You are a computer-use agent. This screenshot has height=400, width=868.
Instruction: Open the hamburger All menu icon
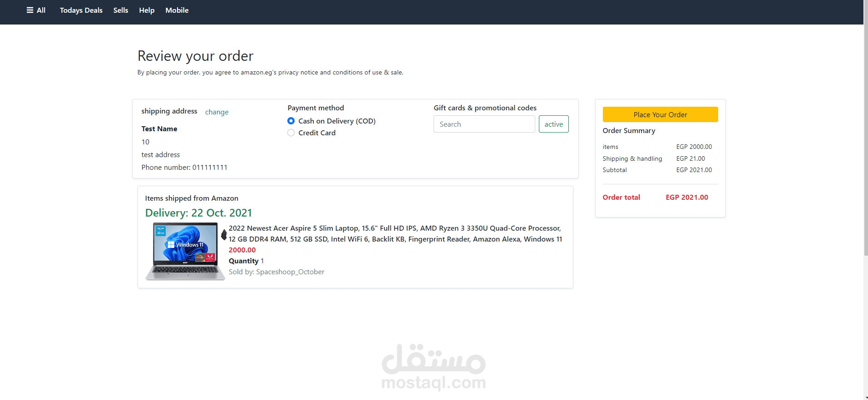click(30, 10)
